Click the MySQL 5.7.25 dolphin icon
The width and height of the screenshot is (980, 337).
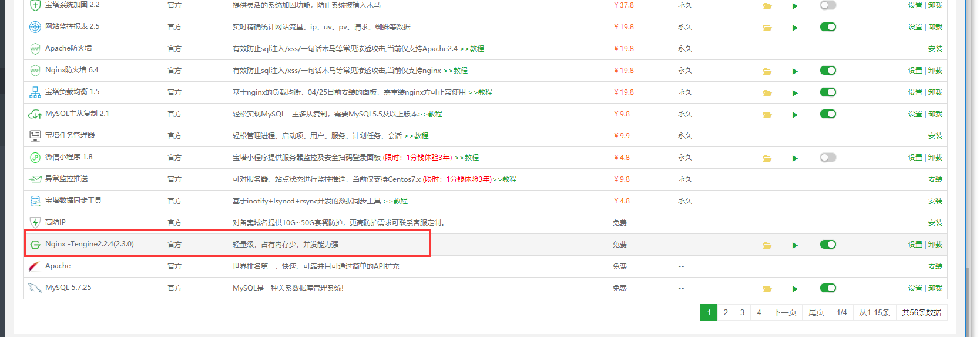[35, 288]
